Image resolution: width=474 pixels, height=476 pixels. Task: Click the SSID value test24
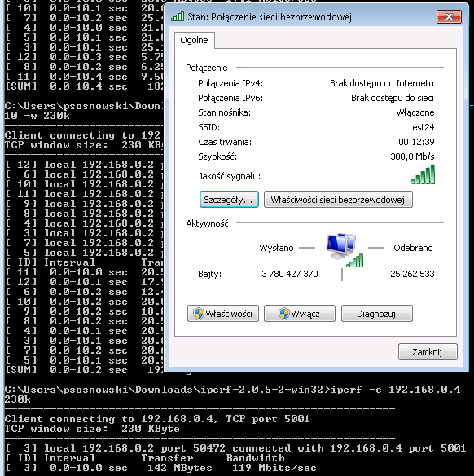pos(422,127)
